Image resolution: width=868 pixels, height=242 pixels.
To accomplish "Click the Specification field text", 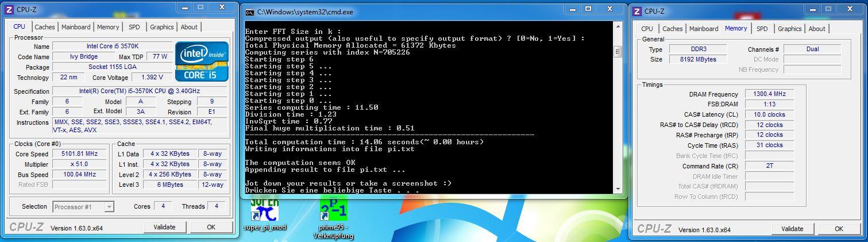I will [140, 91].
